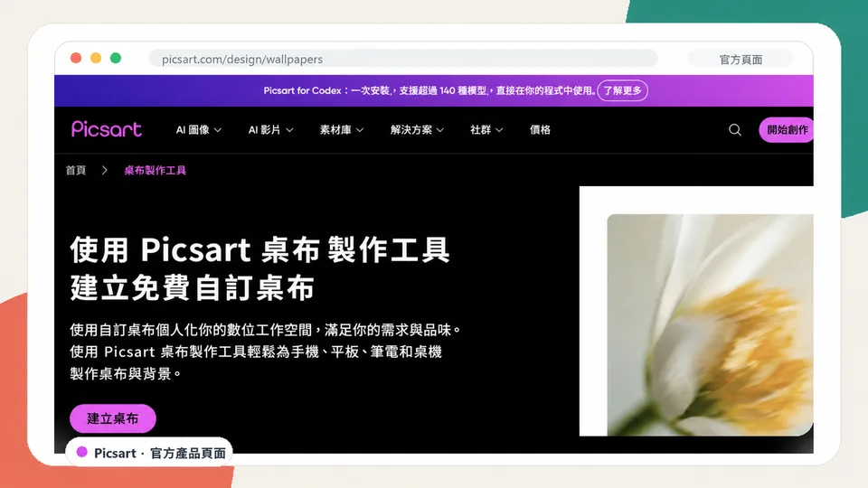
Task: Click the Picsart for Codex banner text
Action: tap(429, 90)
